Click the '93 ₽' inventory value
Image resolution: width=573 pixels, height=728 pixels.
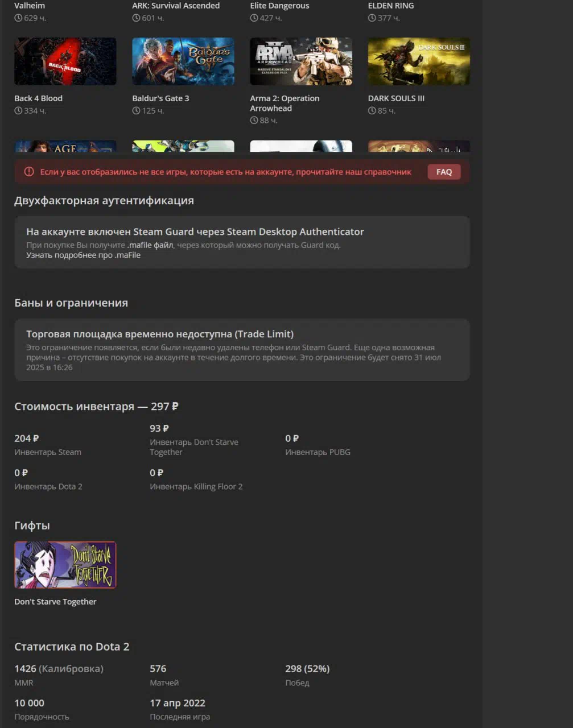point(159,428)
